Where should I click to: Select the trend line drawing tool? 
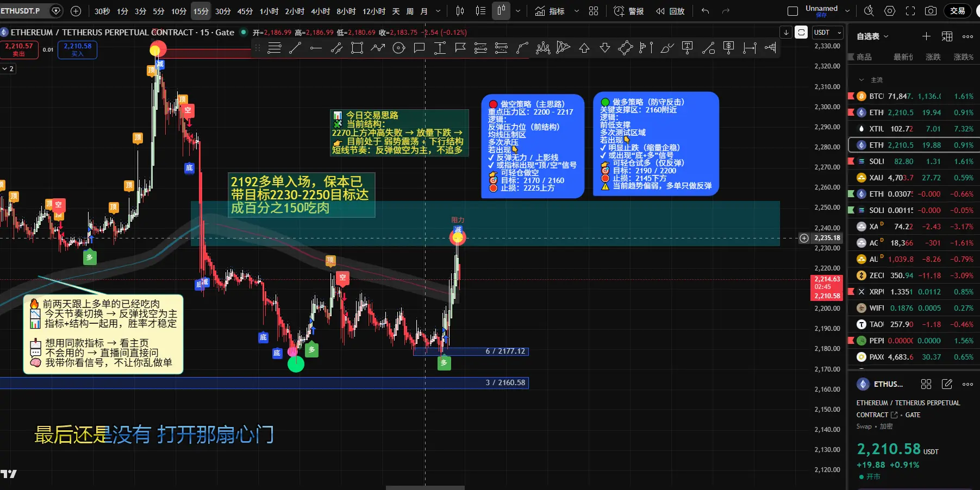click(x=295, y=48)
